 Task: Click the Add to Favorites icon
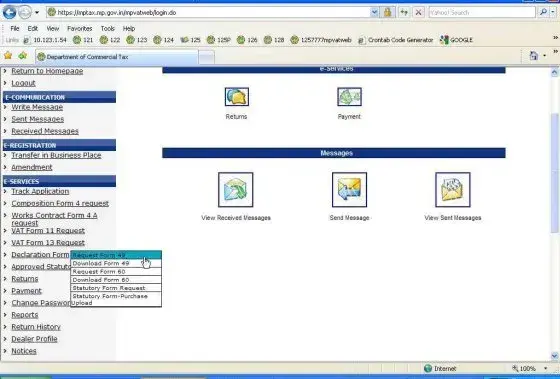(23, 56)
